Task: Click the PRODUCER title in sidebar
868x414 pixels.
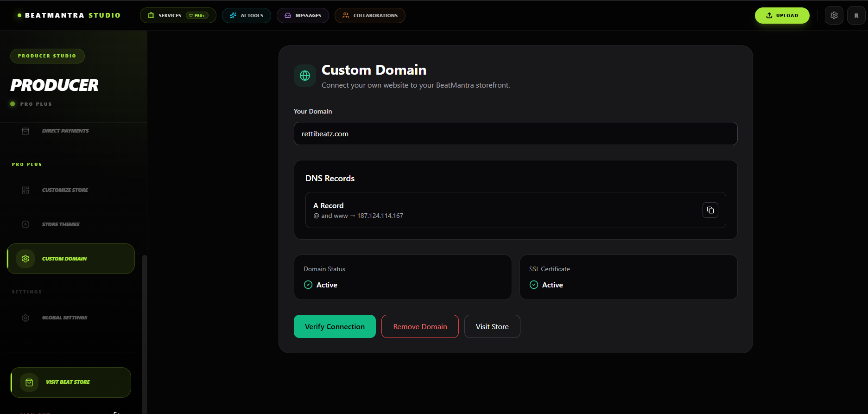Action: tap(55, 85)
